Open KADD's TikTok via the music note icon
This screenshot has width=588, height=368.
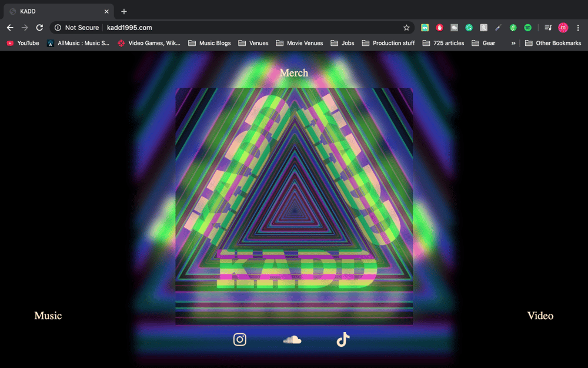click(343, 339)
